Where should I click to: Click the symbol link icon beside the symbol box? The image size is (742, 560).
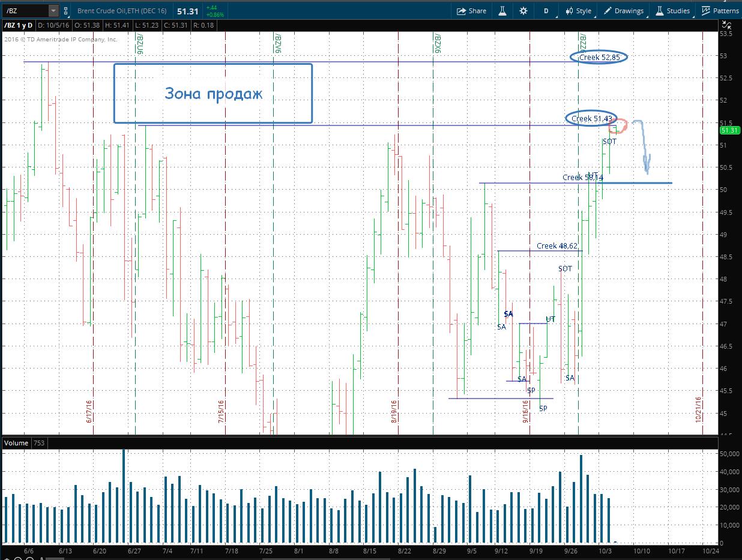[x=65, y=11]
